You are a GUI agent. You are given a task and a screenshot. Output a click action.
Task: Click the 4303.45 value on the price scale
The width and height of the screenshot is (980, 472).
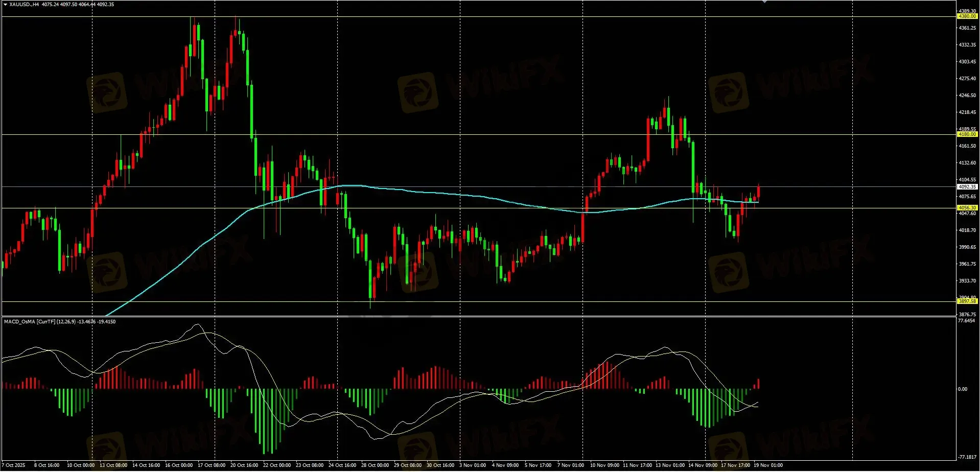(x=967, y=62)
